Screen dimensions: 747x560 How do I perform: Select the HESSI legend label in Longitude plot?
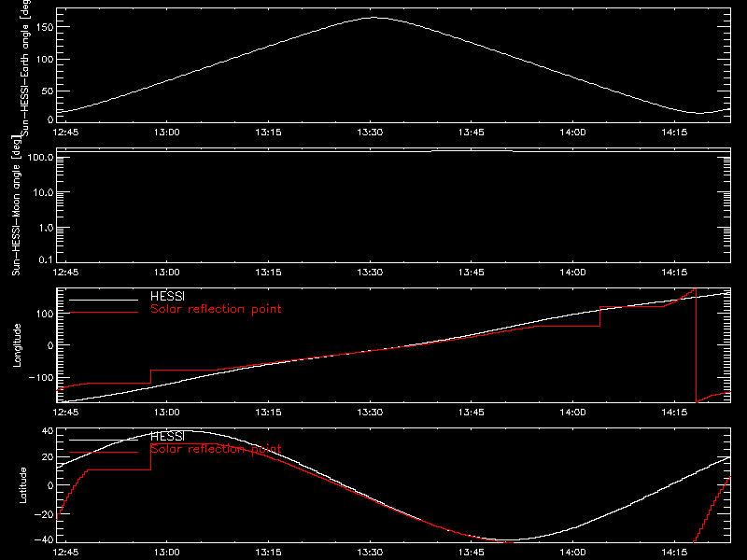coord(167,296)
